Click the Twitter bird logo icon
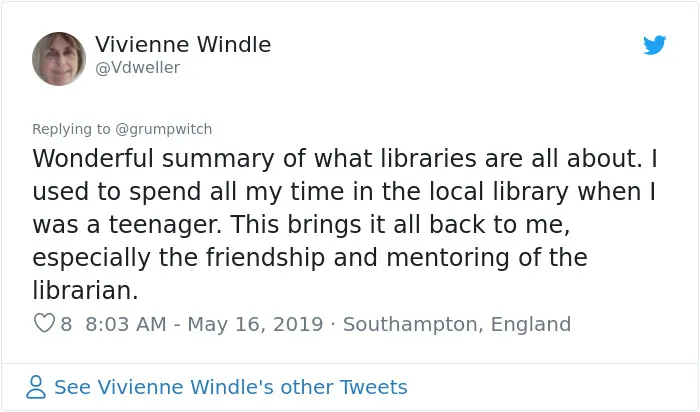This screenshot has width=700, height=412. tap(654, 45)
